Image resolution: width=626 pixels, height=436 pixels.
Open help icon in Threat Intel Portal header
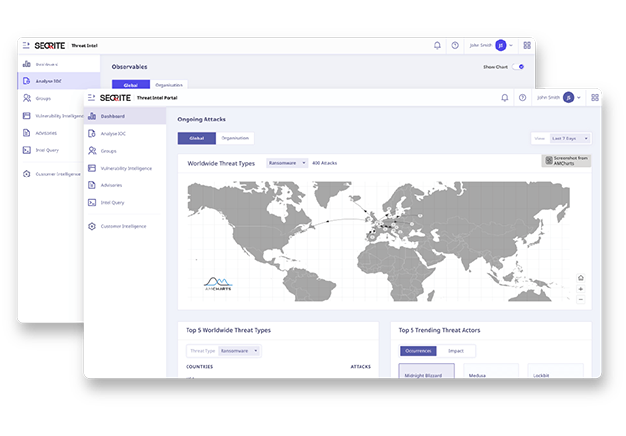[x=522, y=98]
